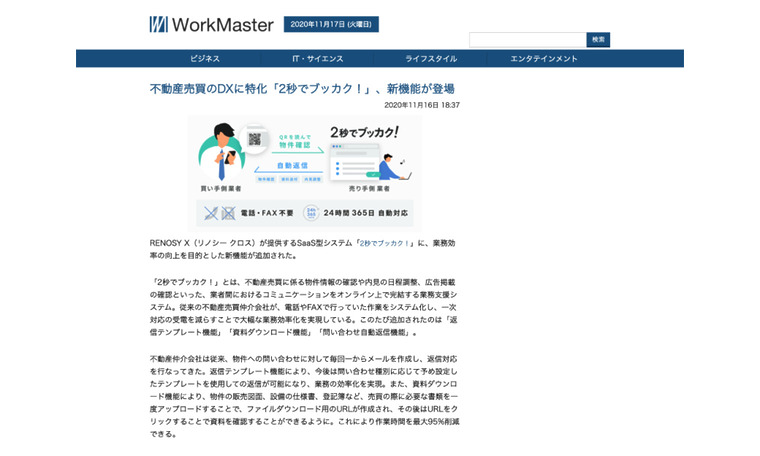The image size is (760, 456).
Task: Click the article timestamp 2020年11月16日 18:37
Action: pyautogui.click(x=422, y=104)
